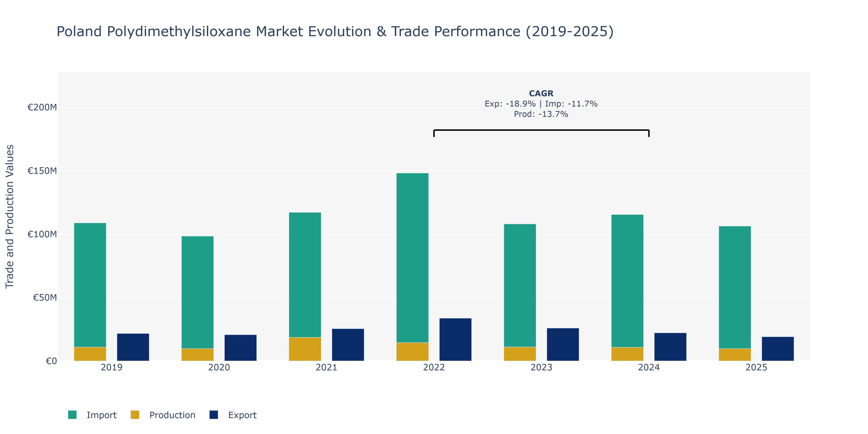Select the 2019 gold Production bar
Screen dimensions: 868x434
[x=90, y=354]
